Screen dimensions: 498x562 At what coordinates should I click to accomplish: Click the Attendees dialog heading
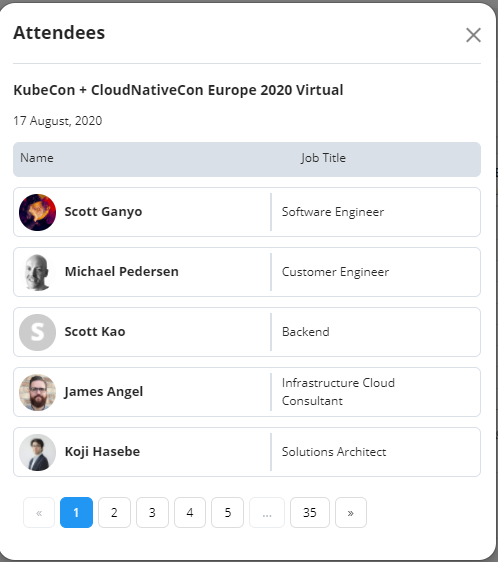59,33
